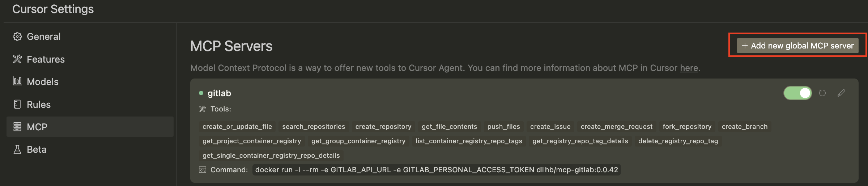Viewport: 868px width, 186px height.
Task: Click the Models chart icon
Action: (x=17, y=81)
